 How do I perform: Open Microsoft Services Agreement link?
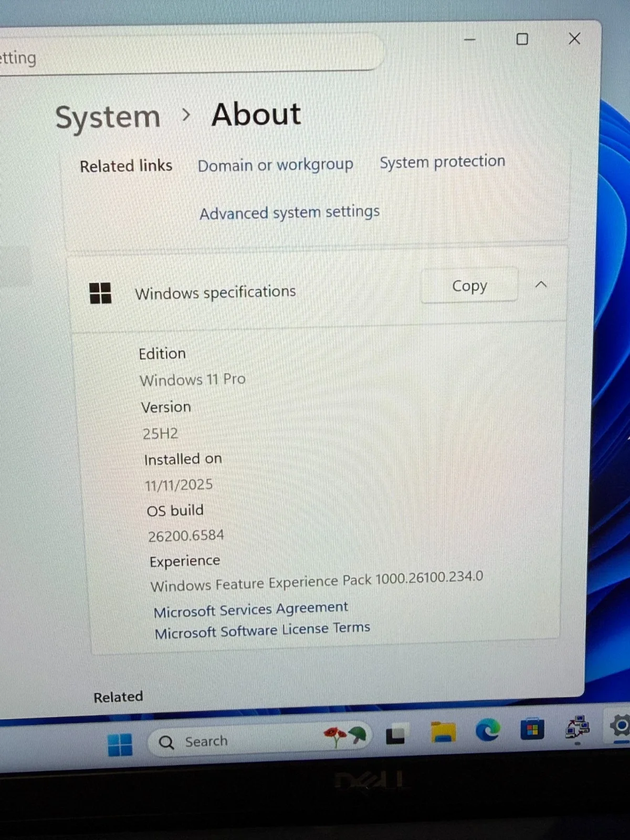click(x=250, y=610)
